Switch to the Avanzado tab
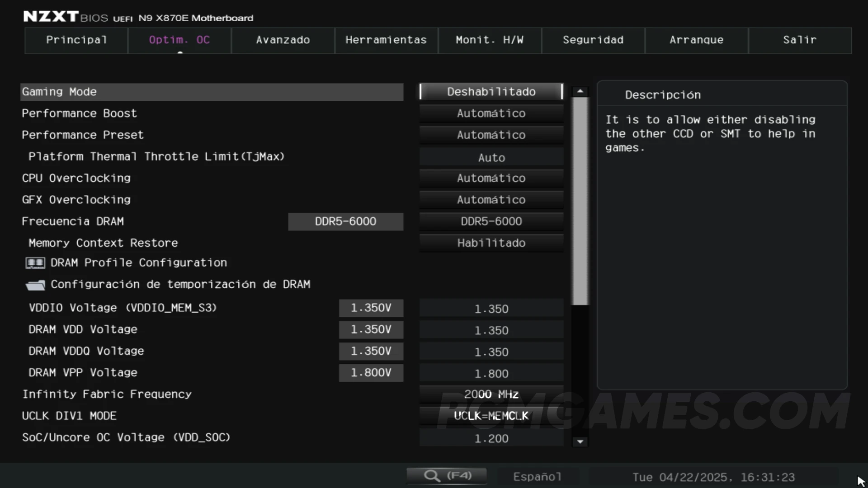Viewport: 868px width, 488px height. [x=283, y=40]
